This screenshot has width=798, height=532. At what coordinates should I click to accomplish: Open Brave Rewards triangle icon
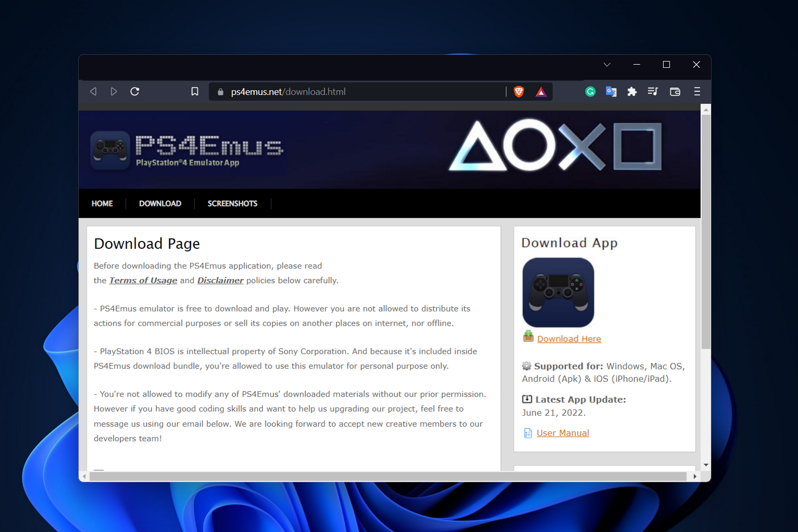(x=541, y=92)
